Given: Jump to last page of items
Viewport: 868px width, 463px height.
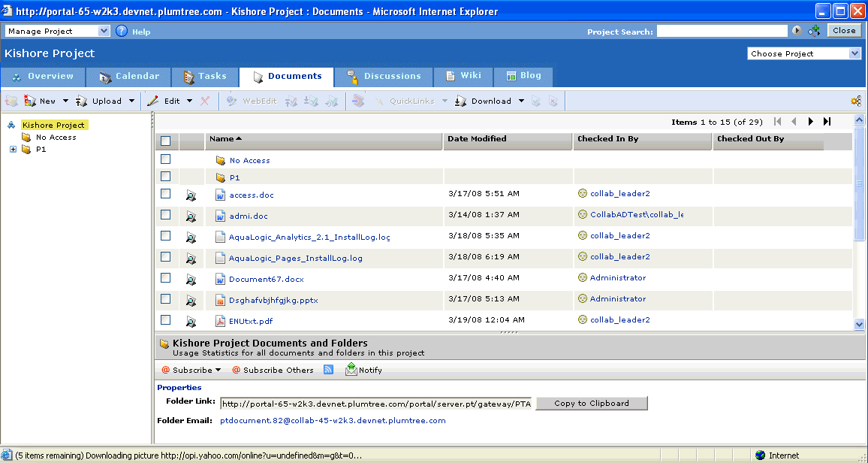Looking at the screenshot, I should pyautogui.click(x=827, y=122).
